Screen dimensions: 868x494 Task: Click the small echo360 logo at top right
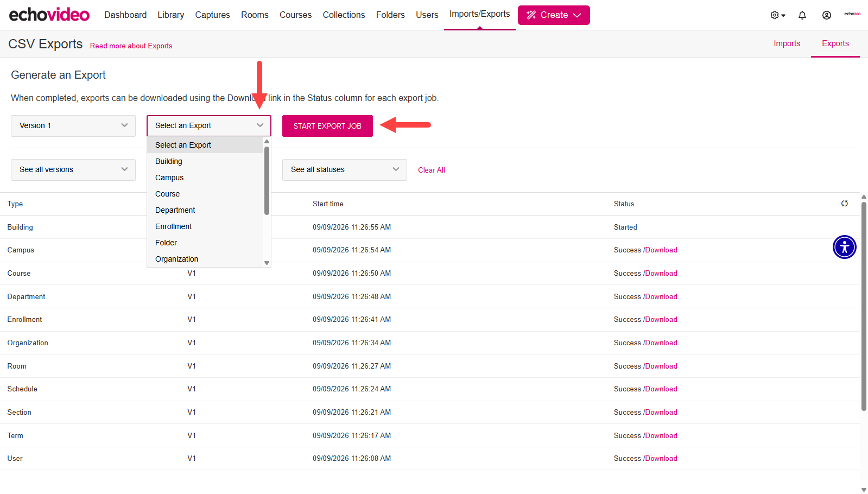point(852,14)
